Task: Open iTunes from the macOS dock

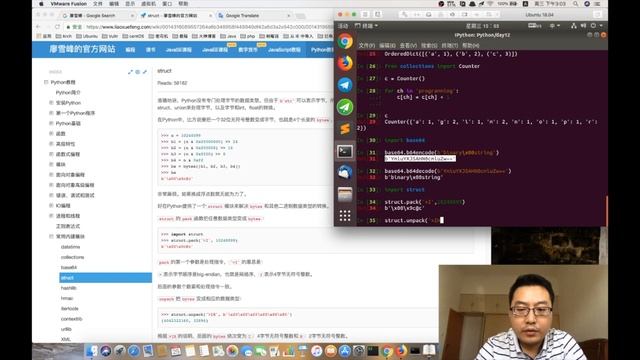Action: [x=317, y=351]
